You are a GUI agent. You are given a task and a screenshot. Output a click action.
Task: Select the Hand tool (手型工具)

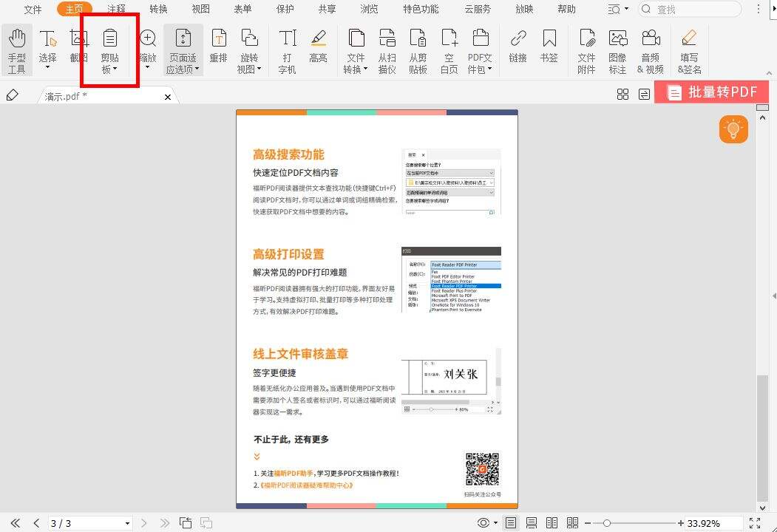tap(16, 47)
